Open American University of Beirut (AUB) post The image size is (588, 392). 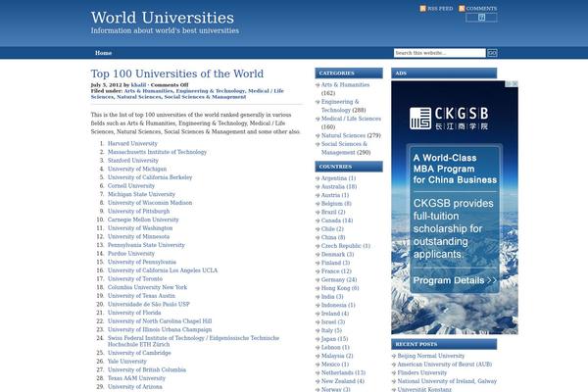444,364
